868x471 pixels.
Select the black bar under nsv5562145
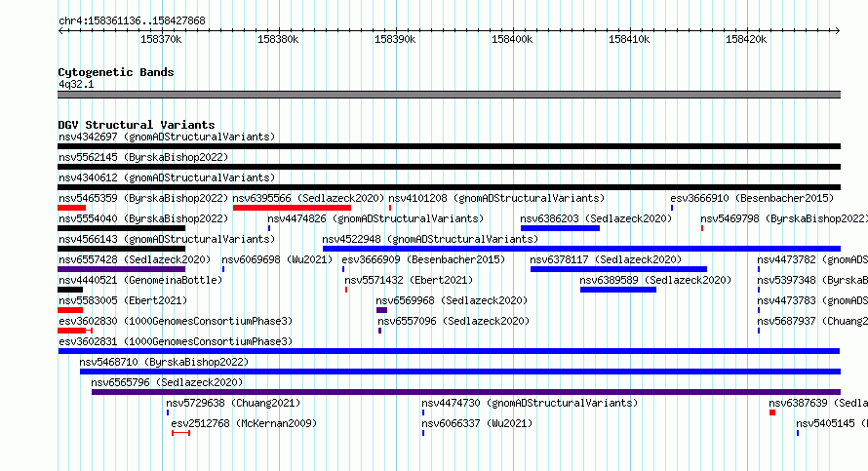(449, 167)
